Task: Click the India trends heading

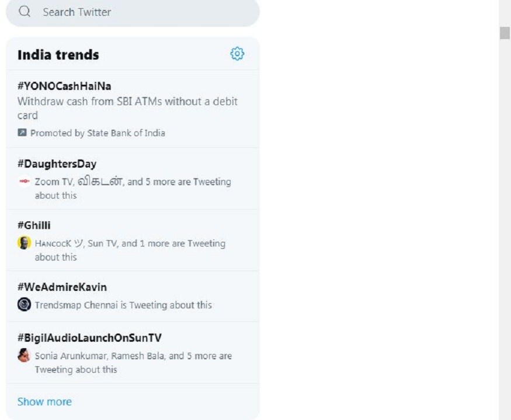Action: click(58, 55)
